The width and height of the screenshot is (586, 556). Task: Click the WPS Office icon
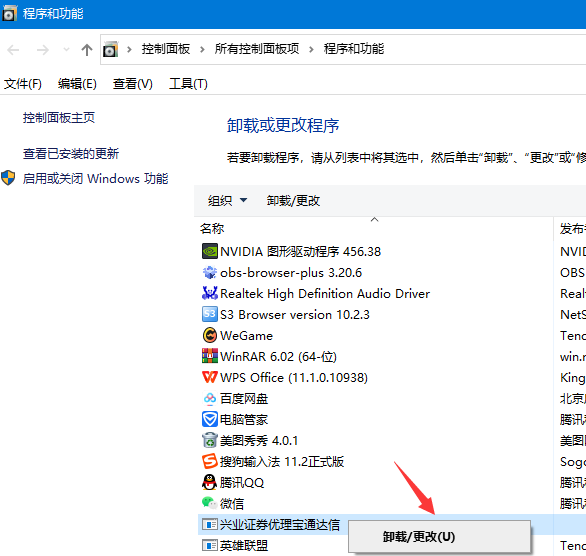(x=210, y=377)
